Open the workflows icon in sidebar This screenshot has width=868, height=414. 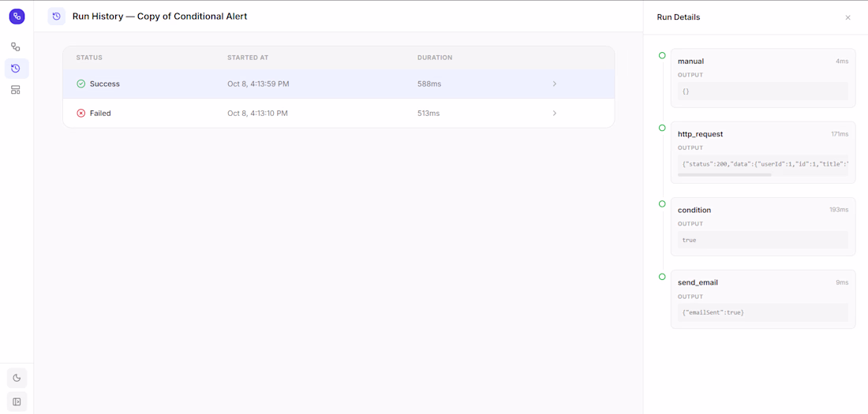click(x=16, y=47)
